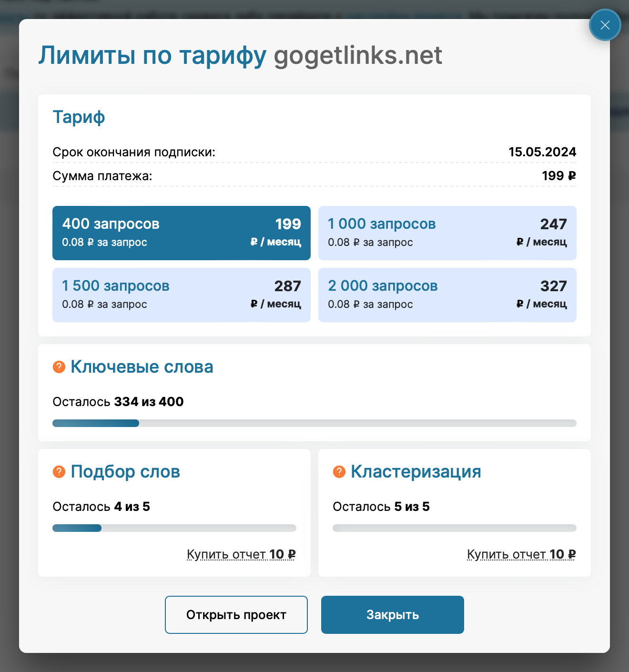This screenshot has height=672, width=629.
Task: Click the subscription end date 15.05.2024
Action: tap(542, 152)
